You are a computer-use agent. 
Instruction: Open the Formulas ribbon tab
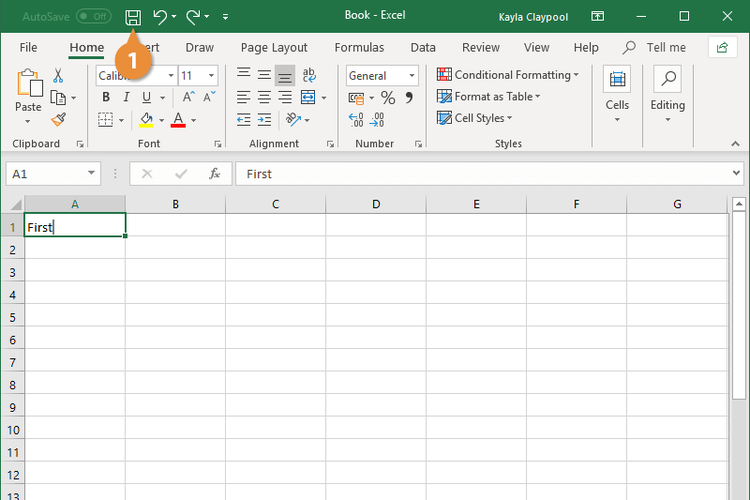tap(359, 47)
